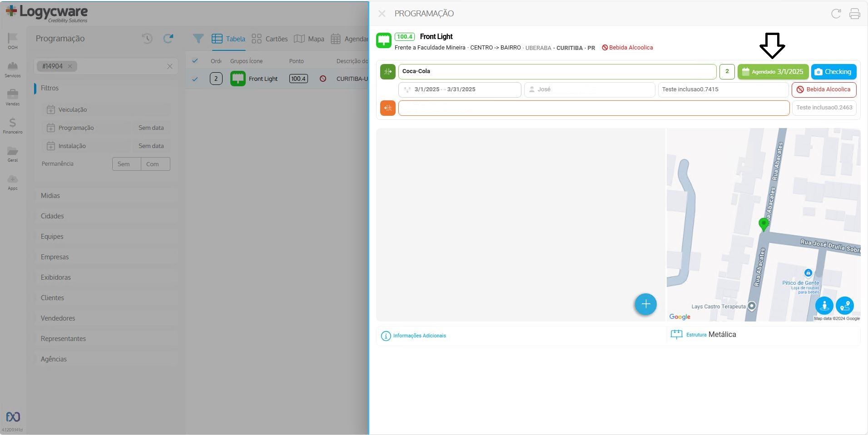This screenshot has height=435, width=868.
Task: Open the route directions button on map
Action: tap(845, 306)
